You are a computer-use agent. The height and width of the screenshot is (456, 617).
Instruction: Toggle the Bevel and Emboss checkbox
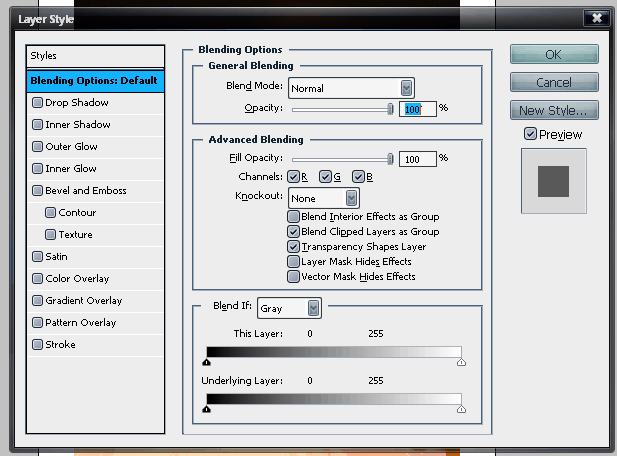tap(37, 191)
